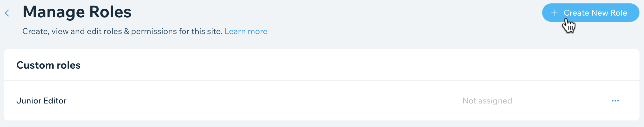
Task: Return to previous page via back arrow
Action: point(7,13)
